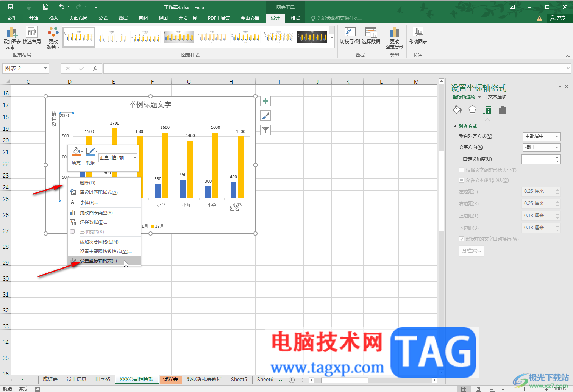Click Switch Row/Column icon
The height and width of the screenshot is (392, 573).
[x=350, y=35]
